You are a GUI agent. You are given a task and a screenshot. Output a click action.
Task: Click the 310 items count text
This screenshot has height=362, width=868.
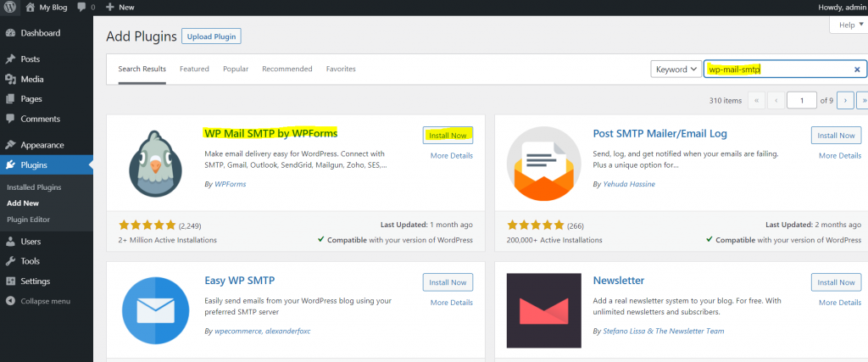tap(726, 101)
